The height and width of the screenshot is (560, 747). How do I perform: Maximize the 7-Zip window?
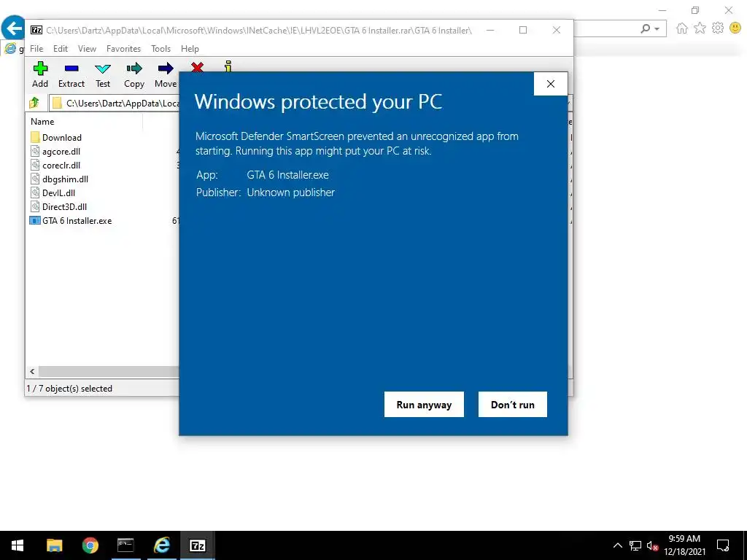click(523, 30)
